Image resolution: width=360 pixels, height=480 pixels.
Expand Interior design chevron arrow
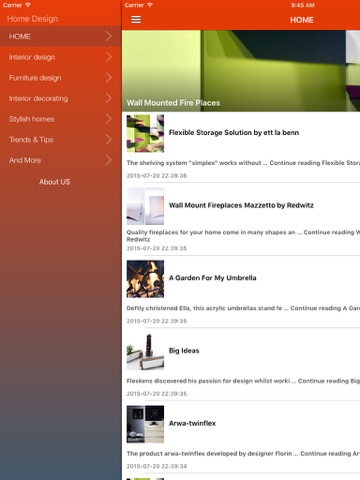pyautogui.click(x=109, y=57)
